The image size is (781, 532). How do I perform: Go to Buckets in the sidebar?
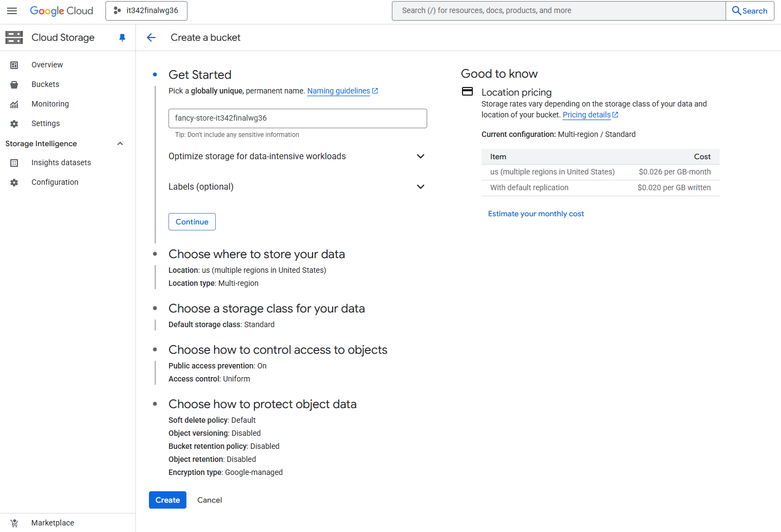coord(45,85)
